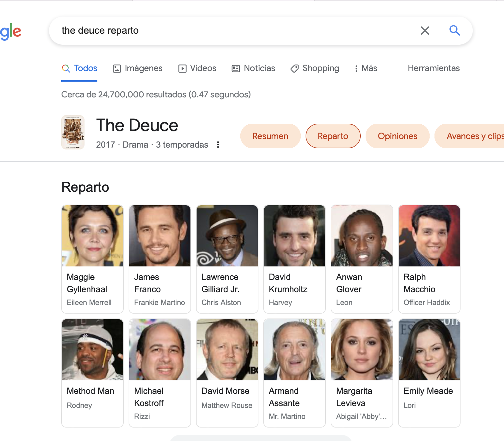Select the Todos tab
504x441 pixels.
coord(79,68)
